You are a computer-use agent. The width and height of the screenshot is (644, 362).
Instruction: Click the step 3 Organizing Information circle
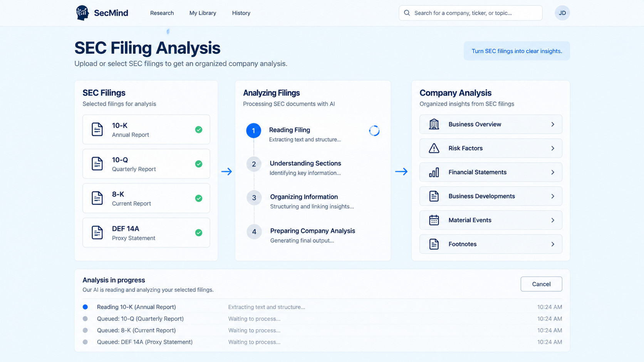click(x=254, y=198)
